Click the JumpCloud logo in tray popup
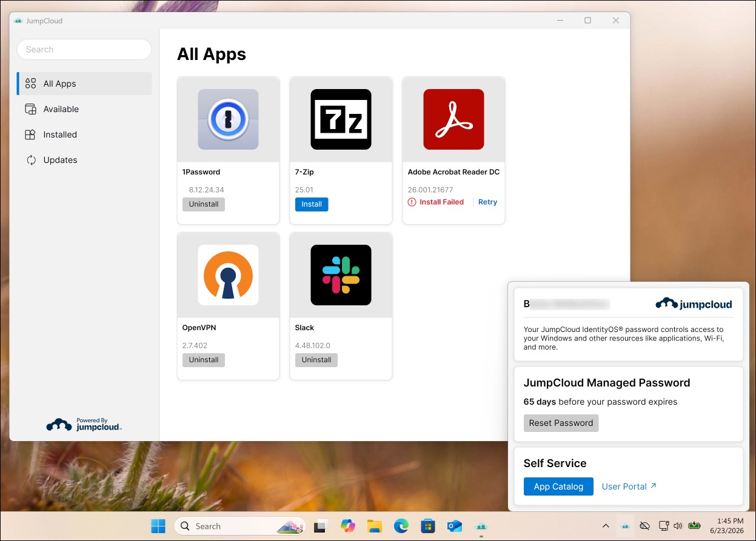The width and height of the screenshot is (756, 541). coord(694,304)
